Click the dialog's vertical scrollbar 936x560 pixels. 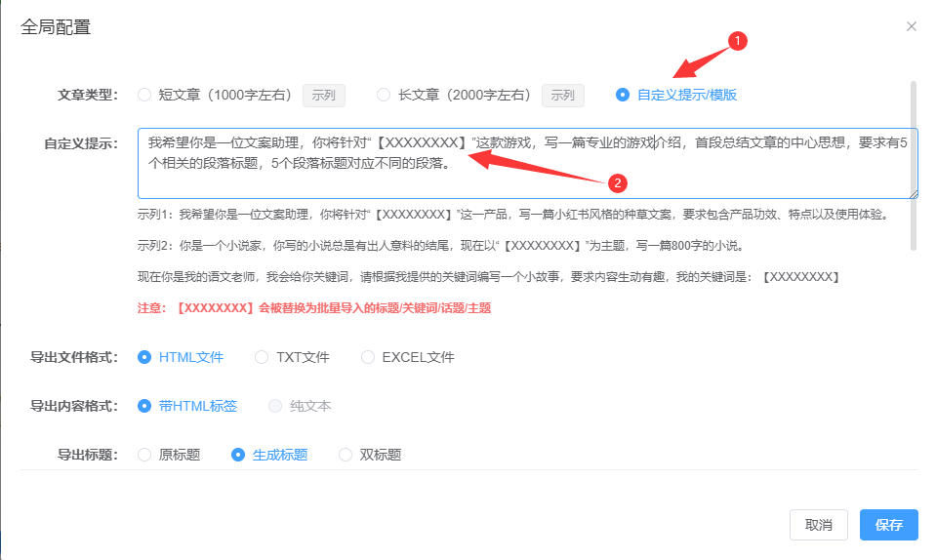(914, 166)
